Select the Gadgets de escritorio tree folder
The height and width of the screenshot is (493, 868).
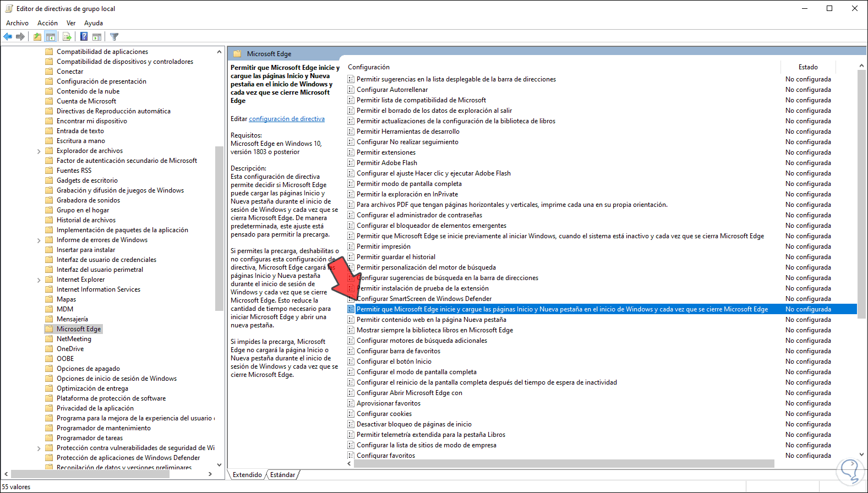coord(87,180)
